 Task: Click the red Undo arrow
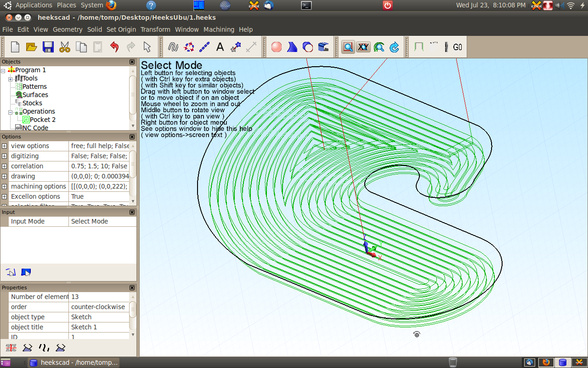tap(114, 47)
